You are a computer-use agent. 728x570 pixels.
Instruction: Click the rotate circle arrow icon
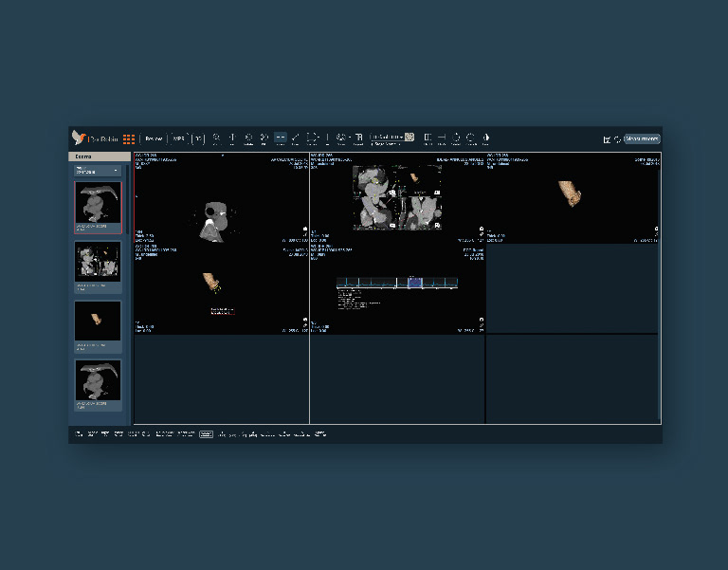(x=457, y=138)
